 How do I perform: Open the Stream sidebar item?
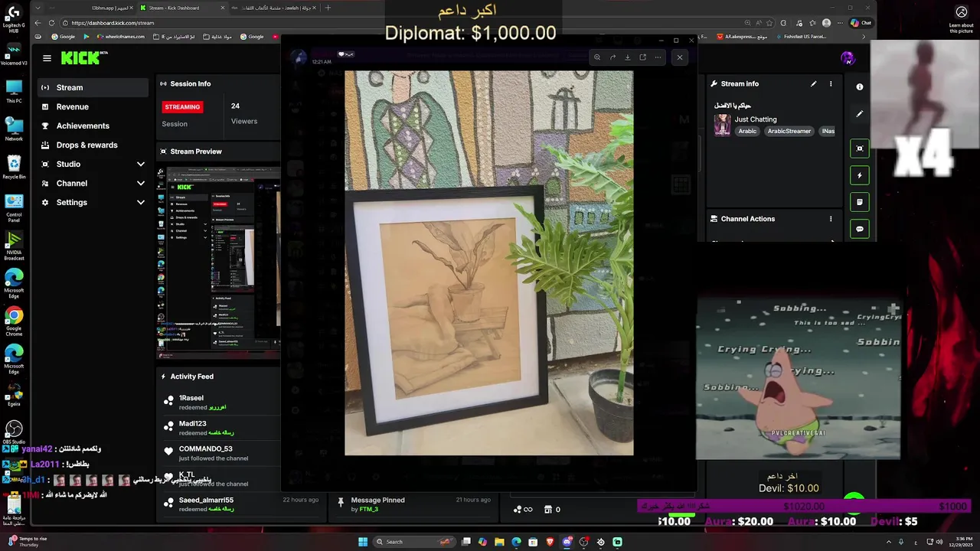93,87
